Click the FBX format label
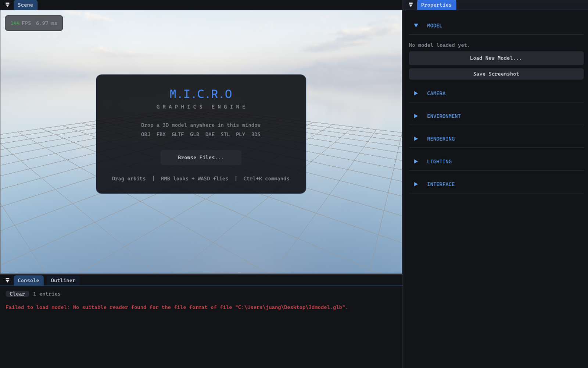 point(161,134)
